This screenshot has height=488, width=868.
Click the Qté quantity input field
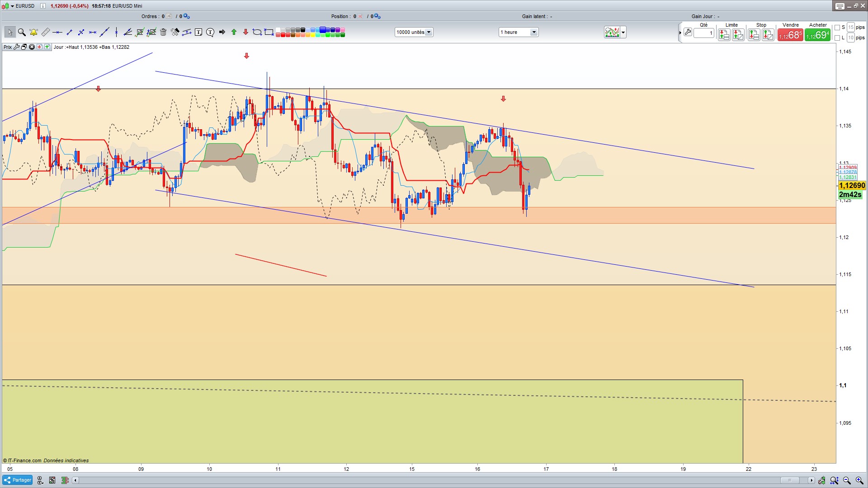(x=704, y=33)
